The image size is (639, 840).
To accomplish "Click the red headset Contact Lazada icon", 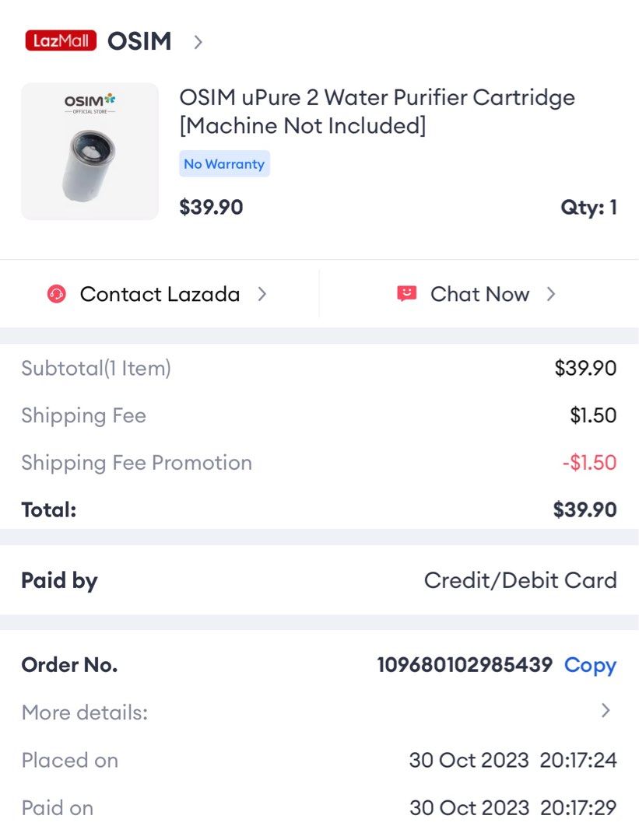I will tap(55, 293).
